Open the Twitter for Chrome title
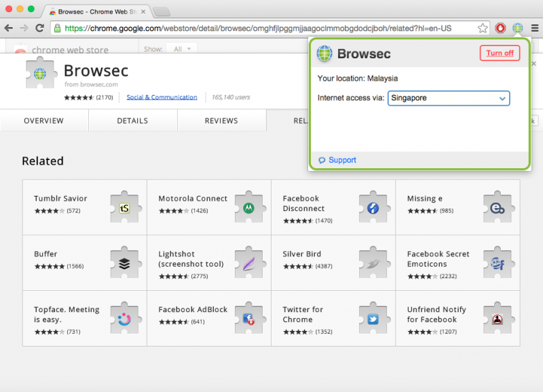 [x=303, y=314]
